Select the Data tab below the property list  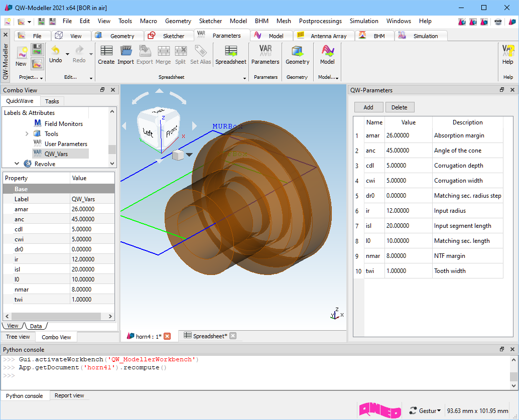[36, 326]
